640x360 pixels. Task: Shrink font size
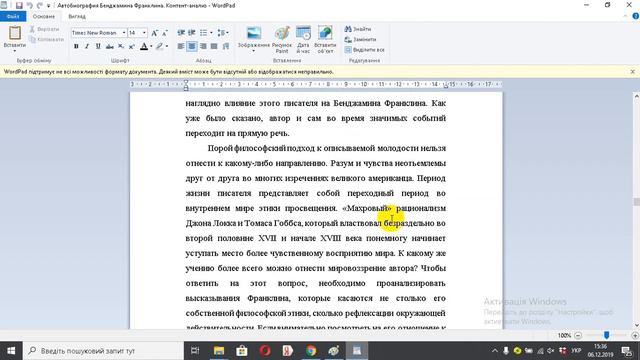pyautogui.click(x=164, y=33)
